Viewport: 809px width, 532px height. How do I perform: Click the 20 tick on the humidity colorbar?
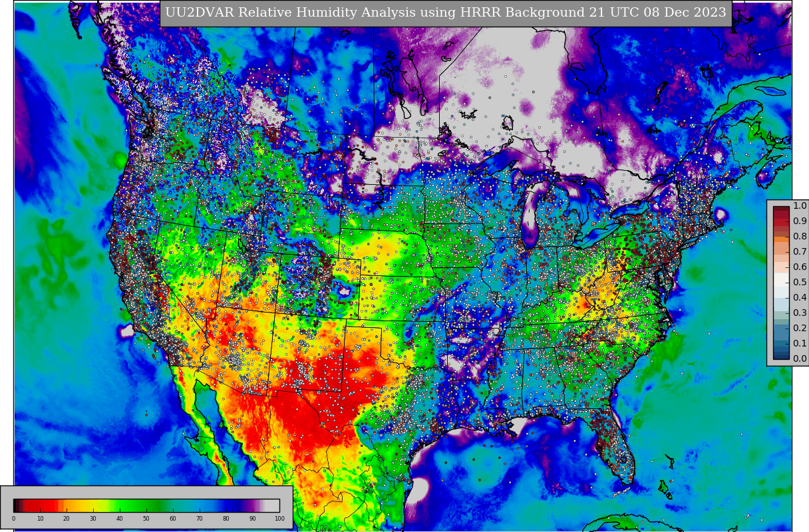[67, 519]
